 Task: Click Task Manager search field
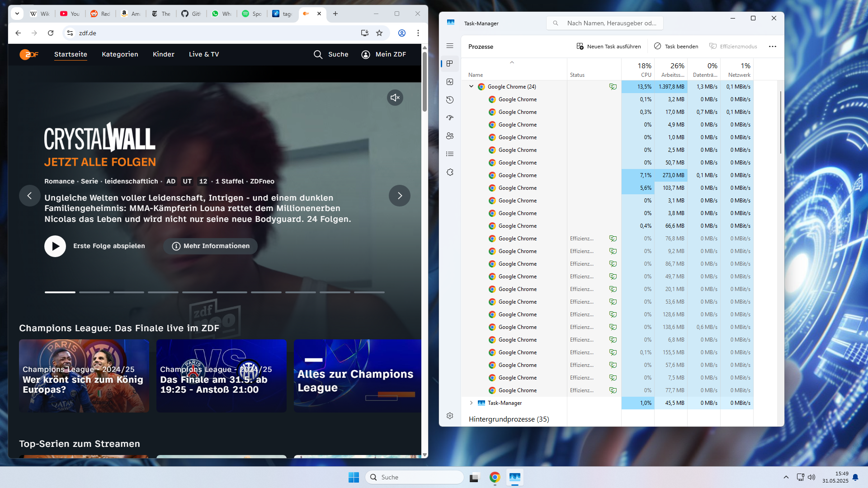pyautogui.click(x=605, y=23)
